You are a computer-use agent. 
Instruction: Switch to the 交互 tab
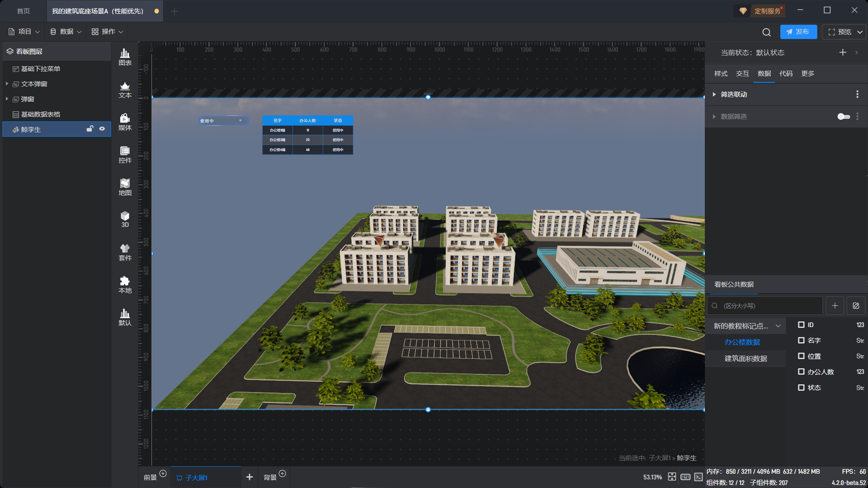(742, 73)
